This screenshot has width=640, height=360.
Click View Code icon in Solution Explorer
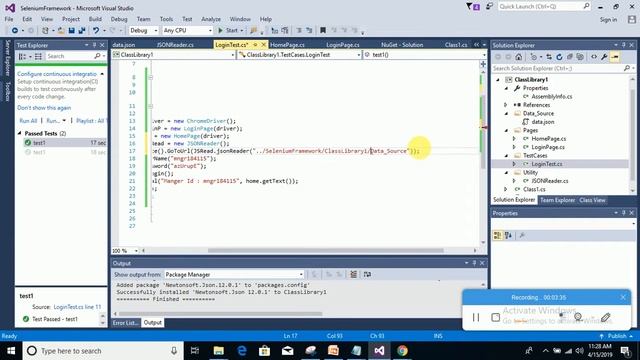click(x=594, y=57)
